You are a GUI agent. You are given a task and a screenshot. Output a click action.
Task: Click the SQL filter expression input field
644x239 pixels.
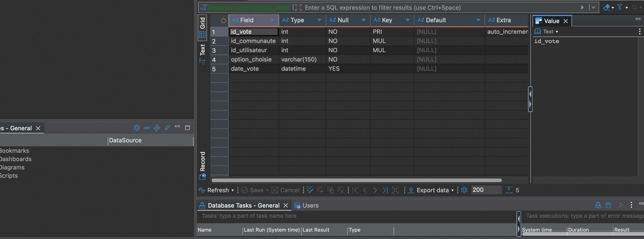(x=440, y=8)
